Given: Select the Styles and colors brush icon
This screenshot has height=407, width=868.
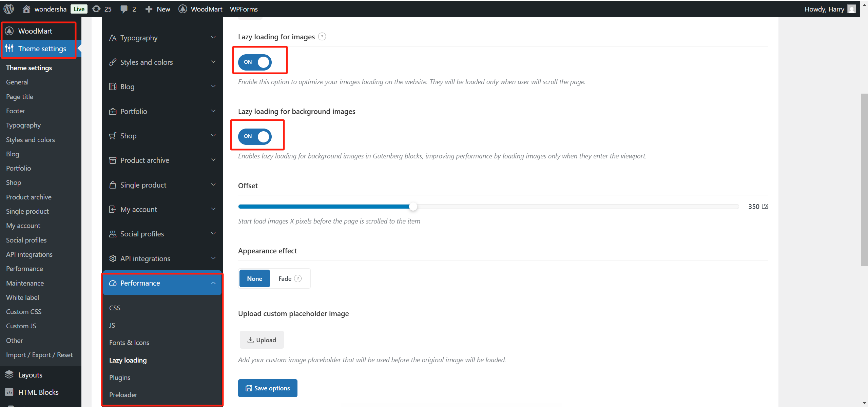Looking at the screenshot, I should click(x=113, y=62).
